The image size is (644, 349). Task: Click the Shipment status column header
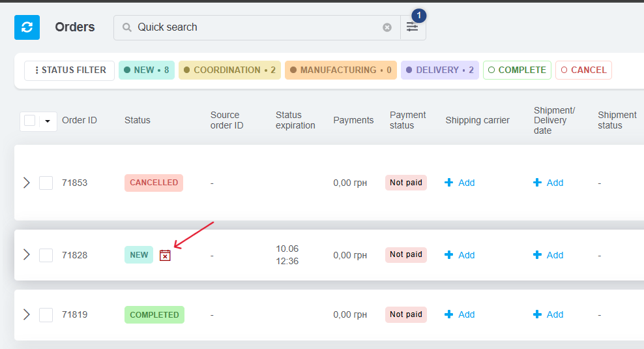coord(617,121)
